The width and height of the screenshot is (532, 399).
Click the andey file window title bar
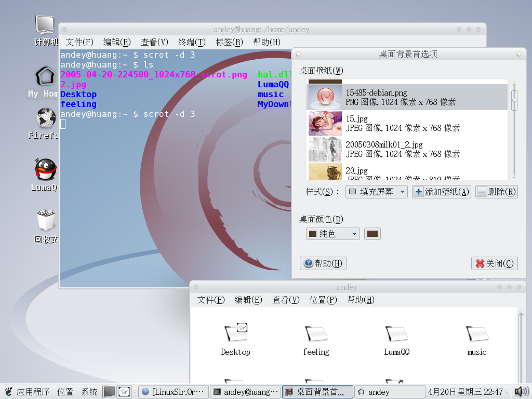pos(347,287)
